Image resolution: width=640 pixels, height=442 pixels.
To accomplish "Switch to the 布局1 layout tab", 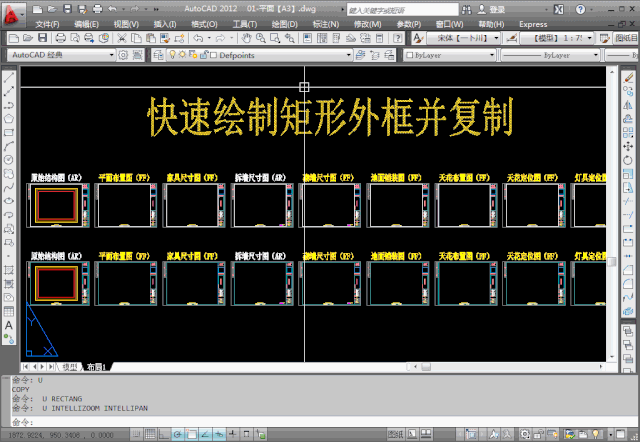I will (96, 367).
